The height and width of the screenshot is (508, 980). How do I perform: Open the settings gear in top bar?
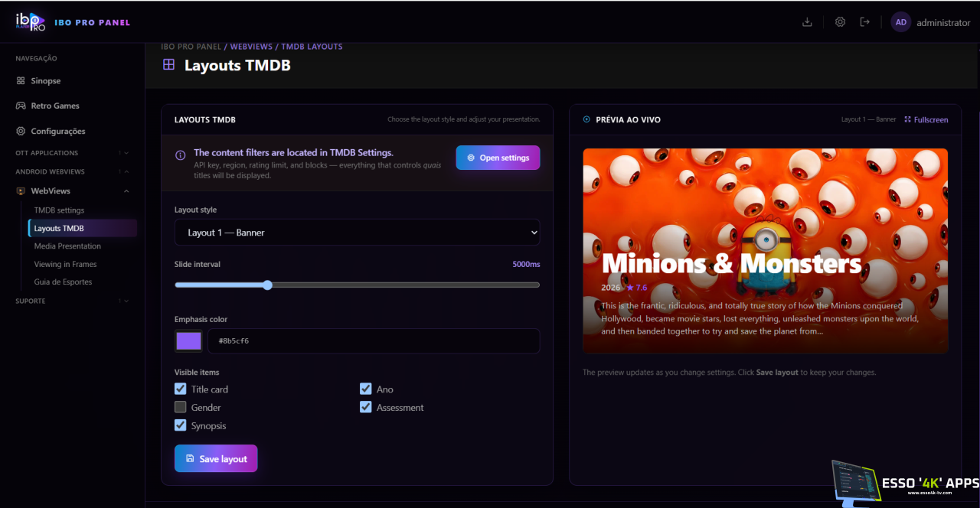840,22
